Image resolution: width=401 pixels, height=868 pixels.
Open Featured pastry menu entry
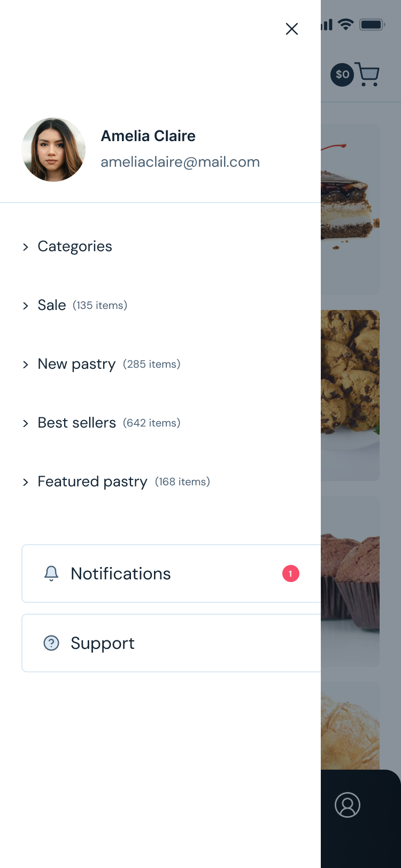92,482
